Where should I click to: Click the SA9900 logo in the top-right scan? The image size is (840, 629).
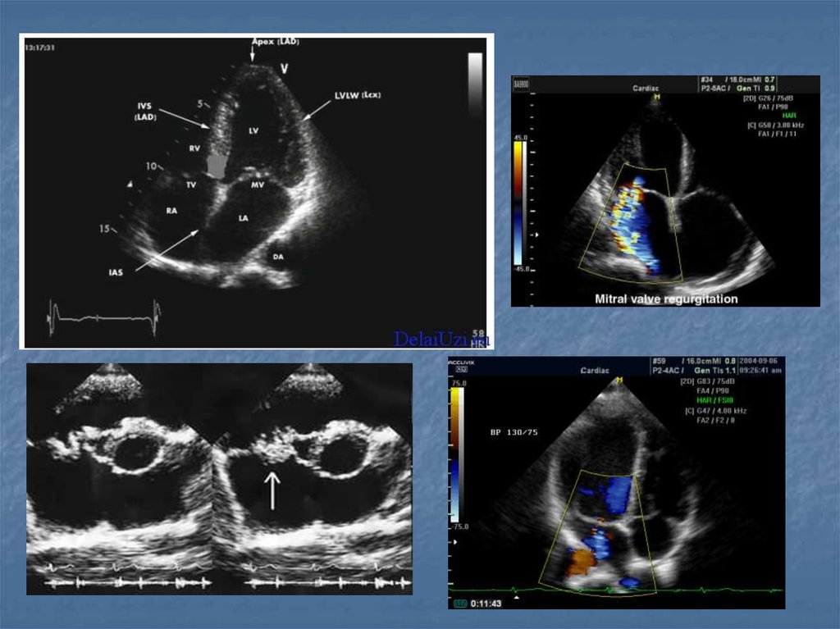[521, 84]
